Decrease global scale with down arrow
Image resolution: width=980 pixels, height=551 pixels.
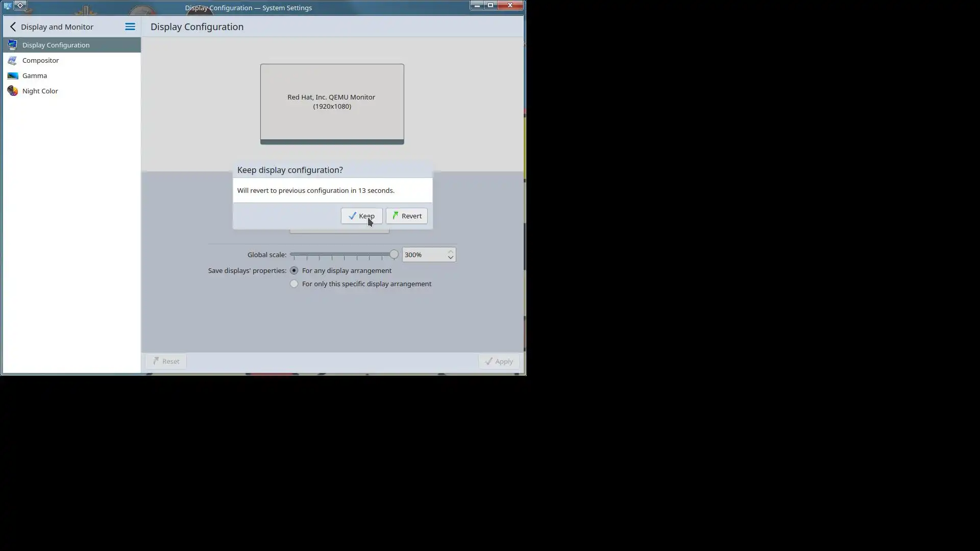tap(450, 258)
